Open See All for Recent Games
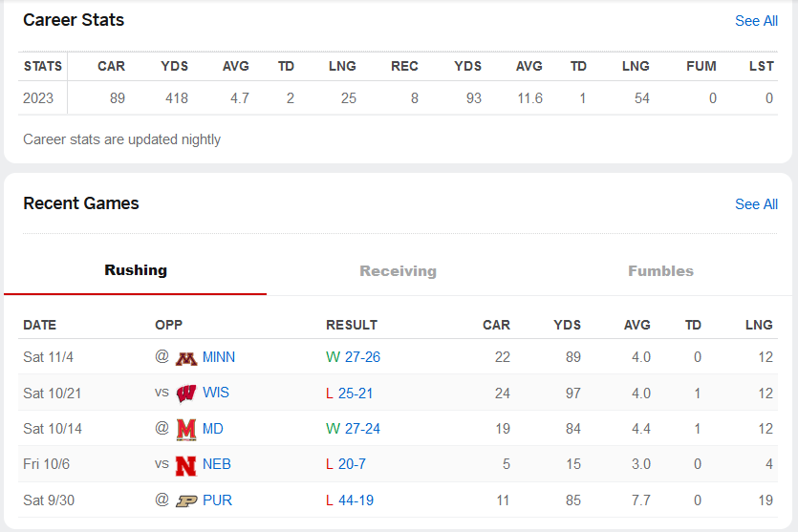The height and width of the screenshot is (532, 798). [x=756, y=204]
